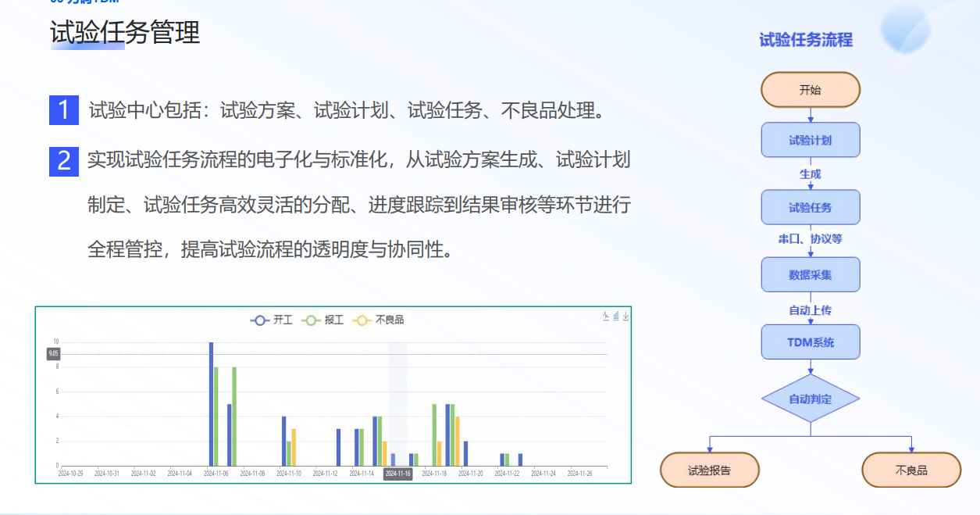Click the 2024-11-22 x-axis date
Image resolution: width=980 pixels, height=515 pixels.
click(x=507, y=474)
